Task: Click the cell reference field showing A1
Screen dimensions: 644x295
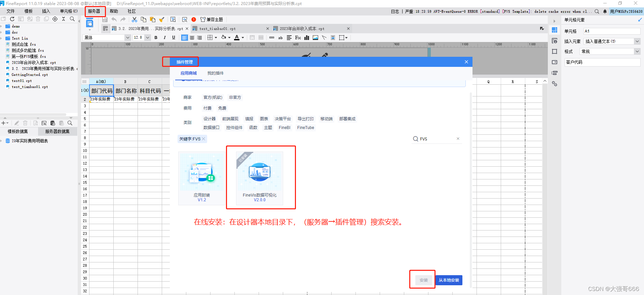Action: coord(612,31)
